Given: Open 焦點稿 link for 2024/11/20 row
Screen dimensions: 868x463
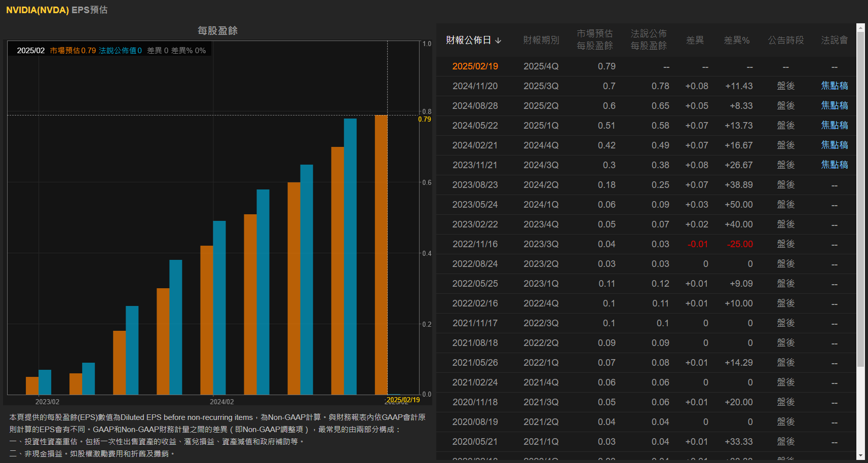Looking at the screenshot, I should pos(835,86).
